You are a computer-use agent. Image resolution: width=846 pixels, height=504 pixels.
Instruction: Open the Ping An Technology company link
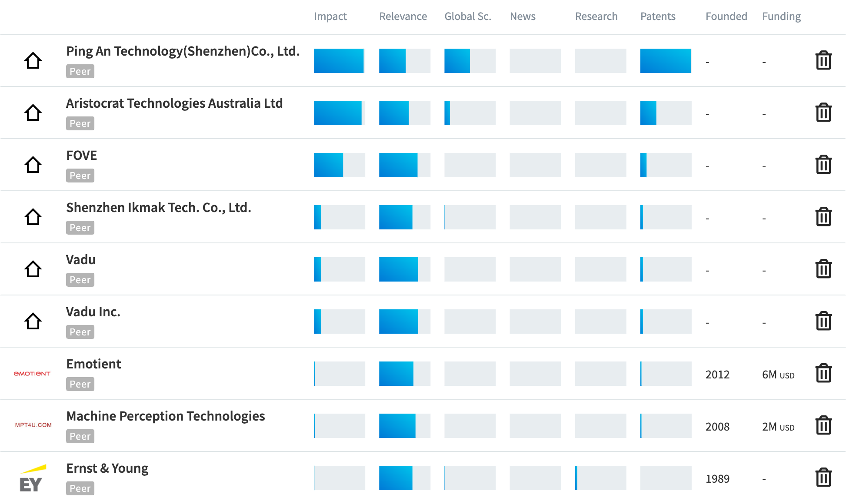coord(183,51)
